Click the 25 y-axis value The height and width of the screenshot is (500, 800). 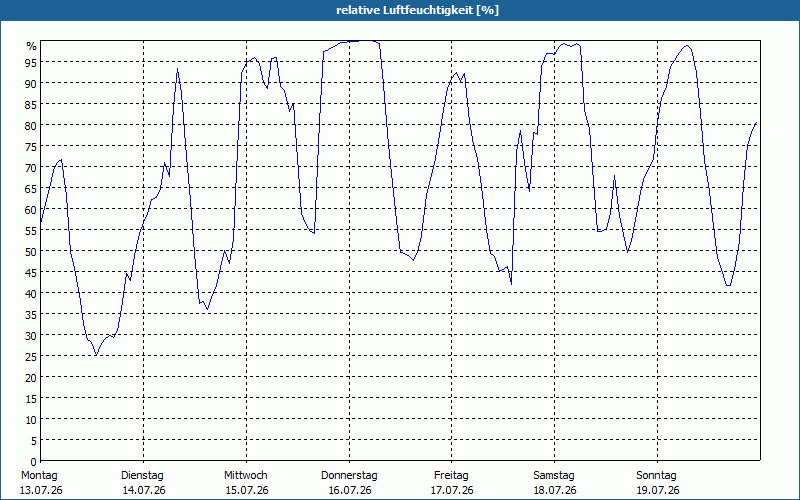[31, 357]
